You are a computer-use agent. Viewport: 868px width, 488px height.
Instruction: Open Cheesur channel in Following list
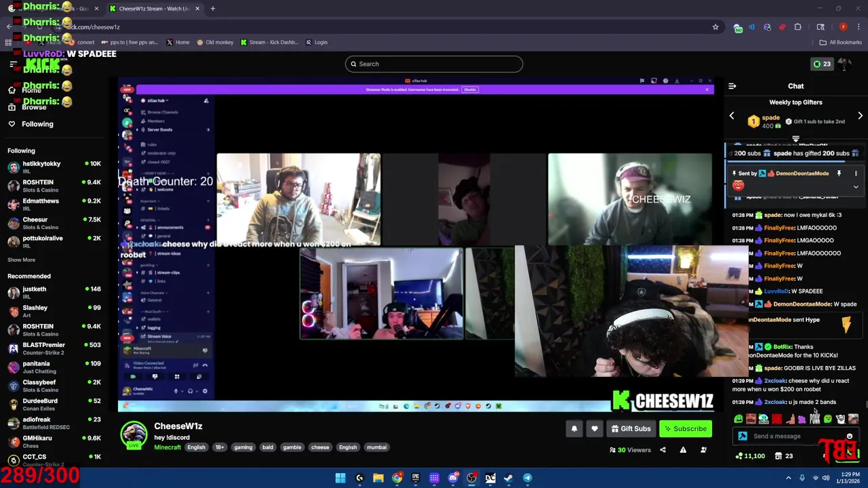54,223
